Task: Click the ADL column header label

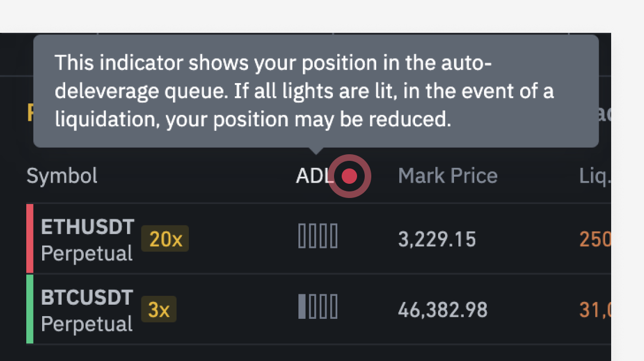Action: pos(314,176)
